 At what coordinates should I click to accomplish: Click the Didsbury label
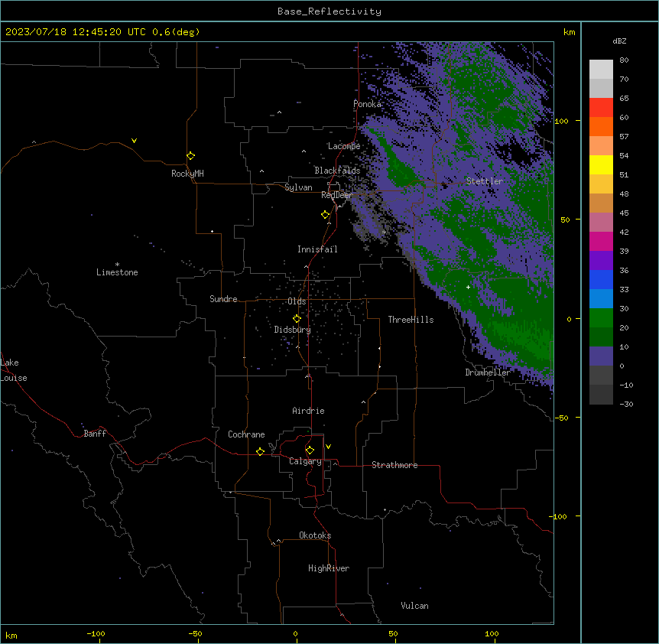292,330
